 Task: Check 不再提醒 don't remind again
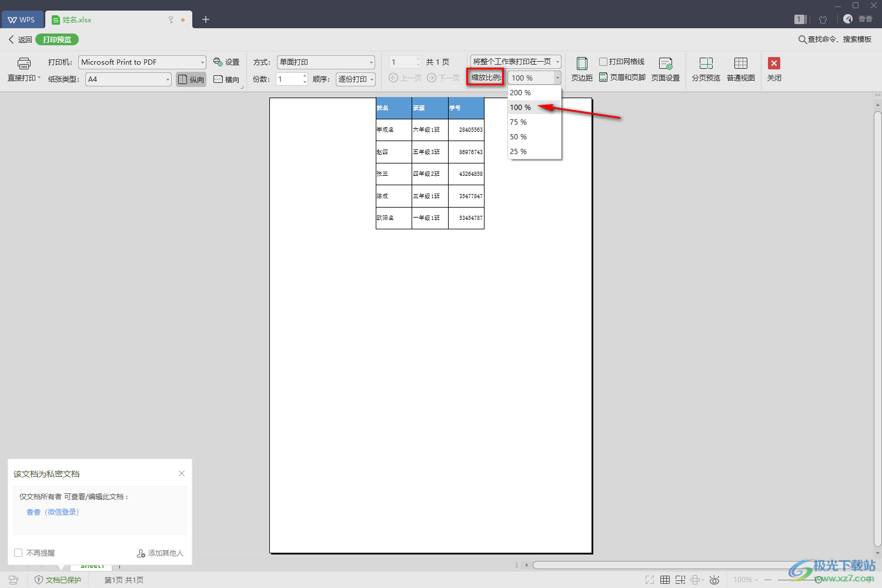point(18,553)
